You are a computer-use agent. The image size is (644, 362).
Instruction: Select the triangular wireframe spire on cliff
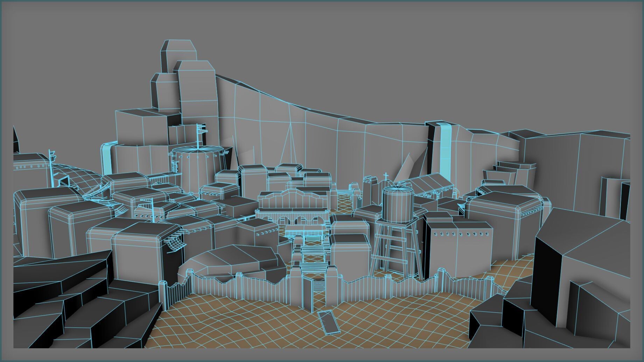[x=289, y=143]
